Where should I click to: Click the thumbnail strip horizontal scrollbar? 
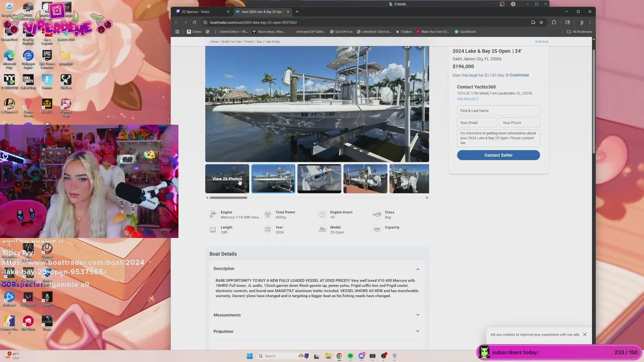pos(228,198)
